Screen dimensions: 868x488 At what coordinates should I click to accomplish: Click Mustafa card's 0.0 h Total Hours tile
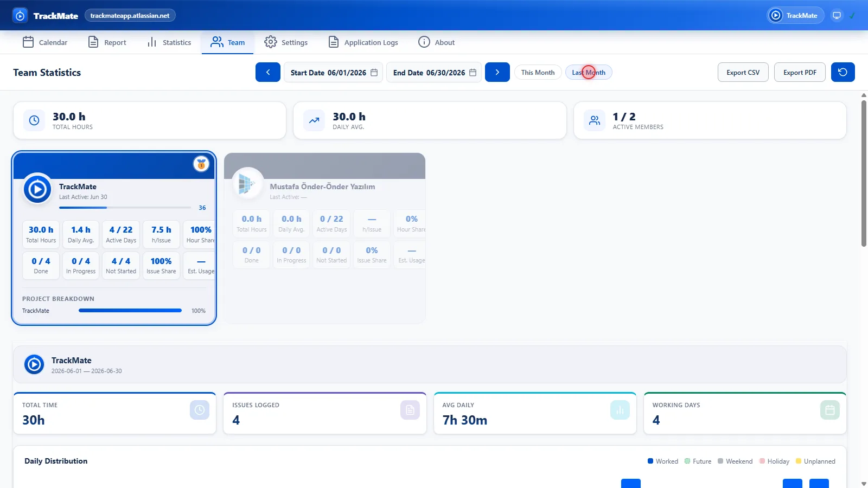pos(252,224)
